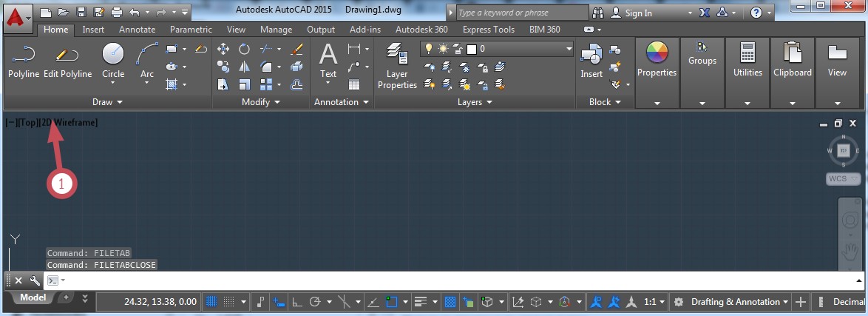Click the Top view control label
Image resolution: width=868 pixels, height=316 pixels.
[28, 123]
